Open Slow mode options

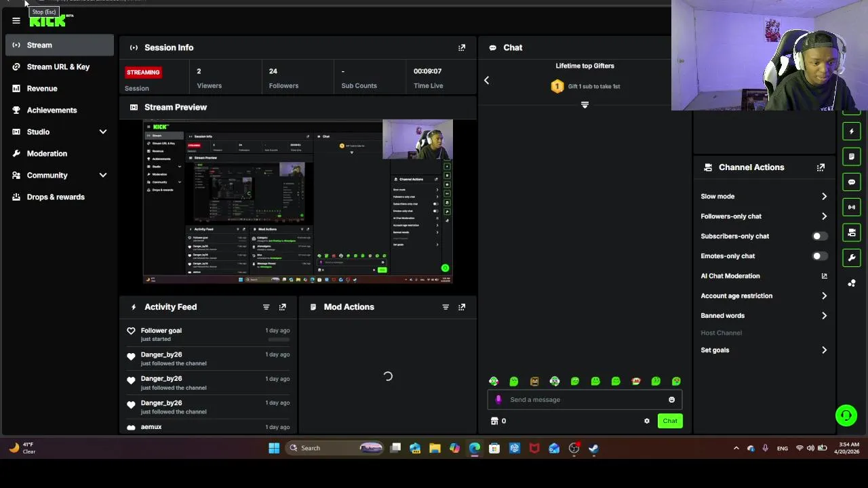click(x=764, y=197)
